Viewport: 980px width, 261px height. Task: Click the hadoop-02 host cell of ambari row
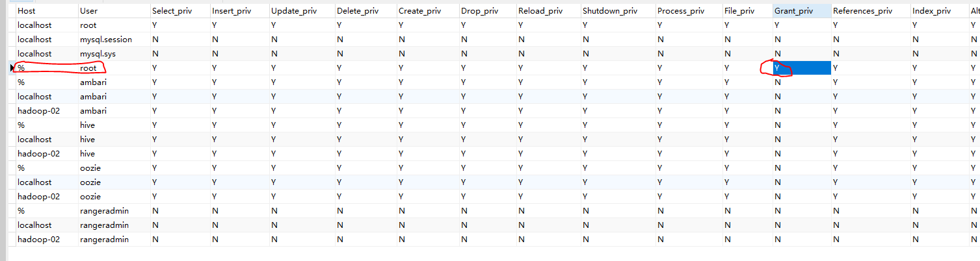click(x=46, y=111)
